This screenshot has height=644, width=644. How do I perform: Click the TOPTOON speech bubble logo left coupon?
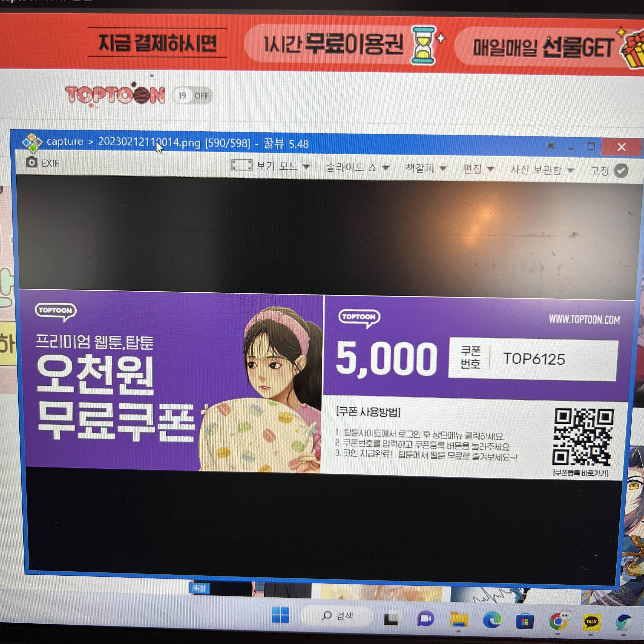pyautogui.click(x=56, y=312)
